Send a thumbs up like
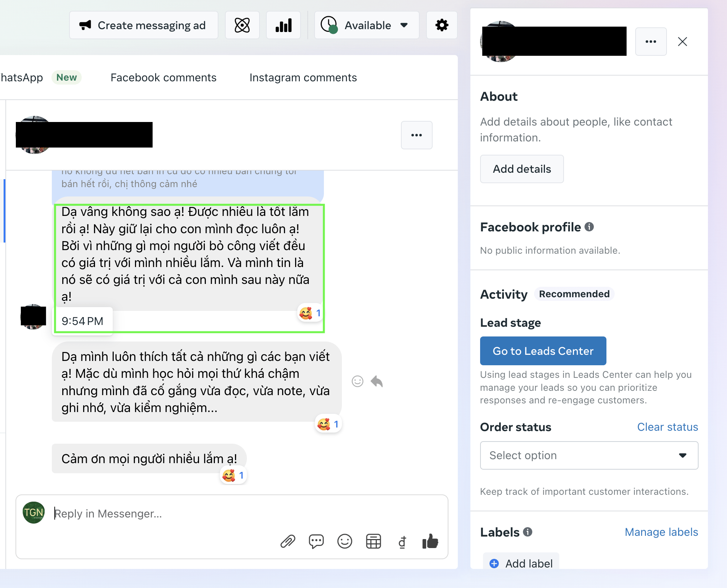This screenshot has height=588, width=727. click(430, 541)
